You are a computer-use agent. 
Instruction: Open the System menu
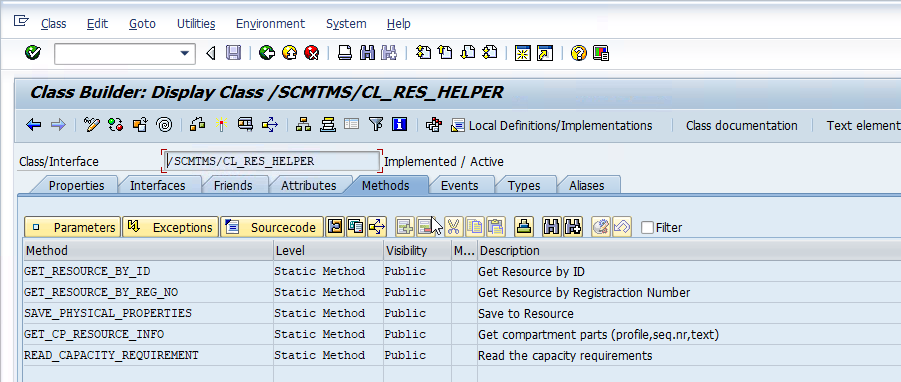pos(346,24)
